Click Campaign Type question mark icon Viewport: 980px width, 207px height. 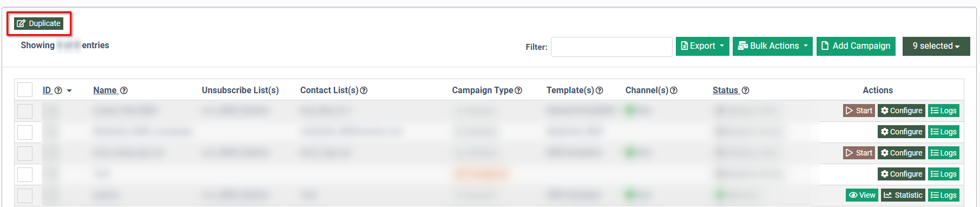tap(518, 90)
